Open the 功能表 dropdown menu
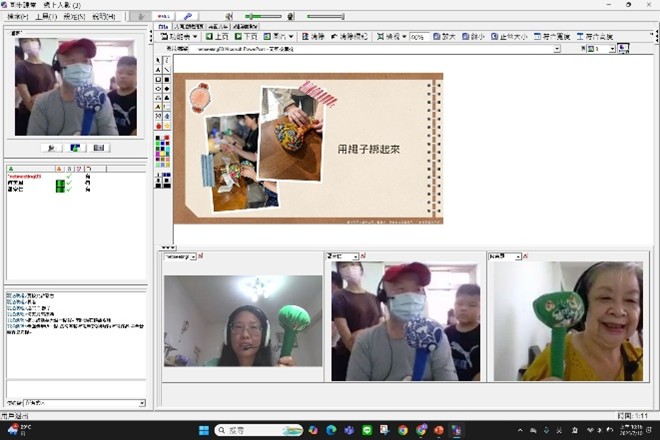Image resolution: width=660 pixels, height=440 pixels. tap(179, 37)
